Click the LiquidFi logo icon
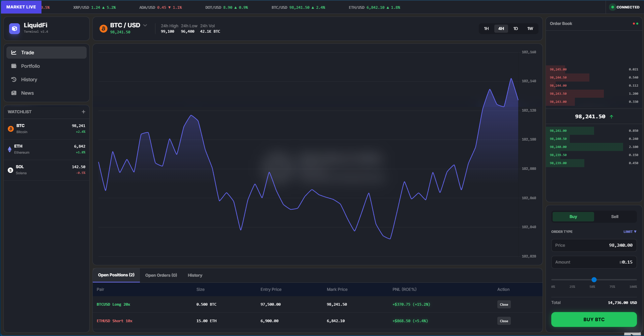Screen dimensions: 644x336 [x=14, y=29]
